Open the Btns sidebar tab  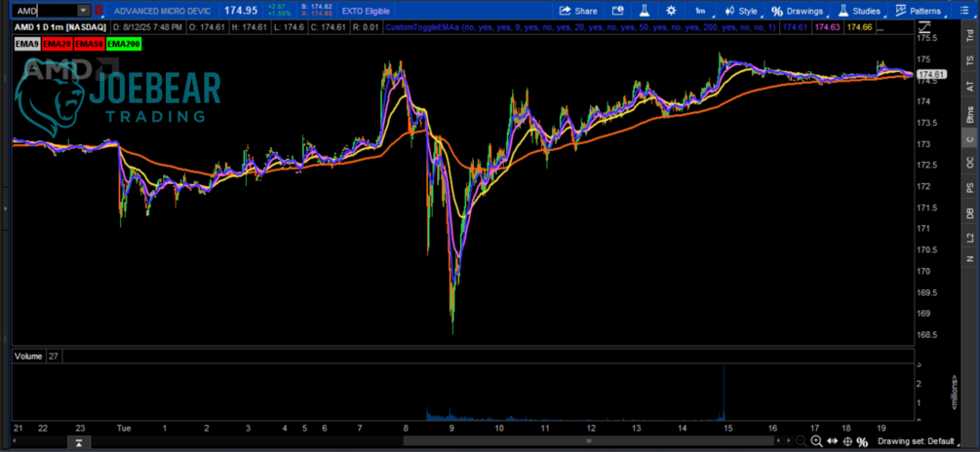pyautogui.click(x=970, y=114)
